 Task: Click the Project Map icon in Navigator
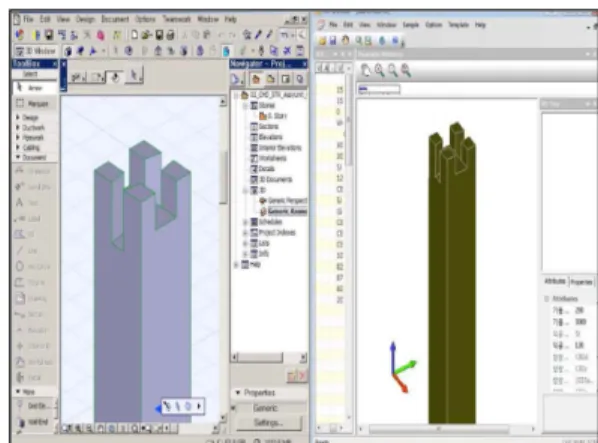256,79
